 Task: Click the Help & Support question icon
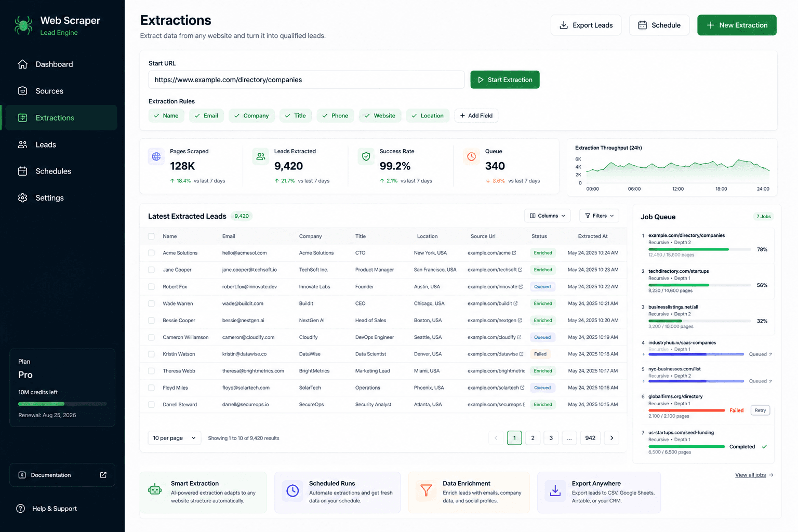(x=21, y=509)
